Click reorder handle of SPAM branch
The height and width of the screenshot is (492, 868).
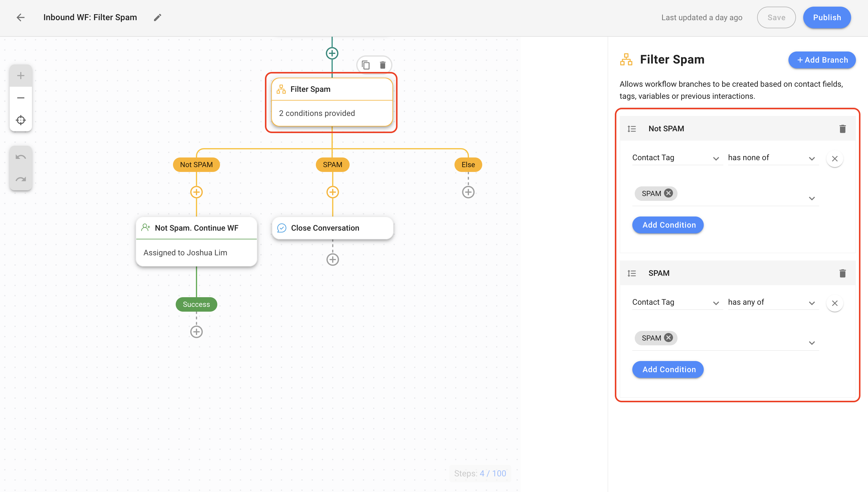click(632, 273)
